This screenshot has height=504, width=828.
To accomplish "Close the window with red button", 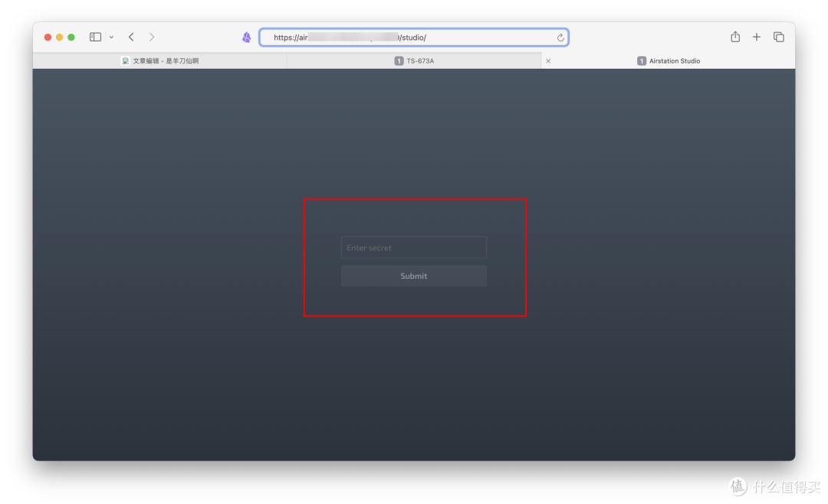I will point(48,37).
